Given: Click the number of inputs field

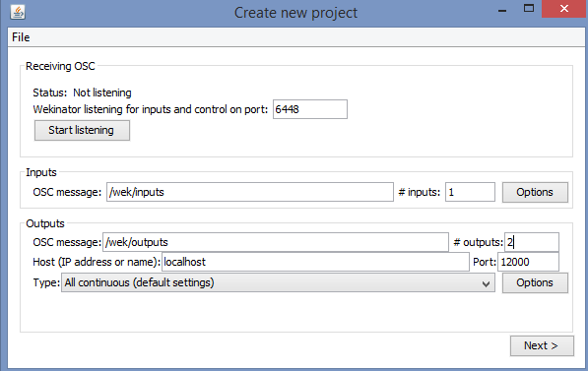Looking at the screenshot, I should pos(470,192).
